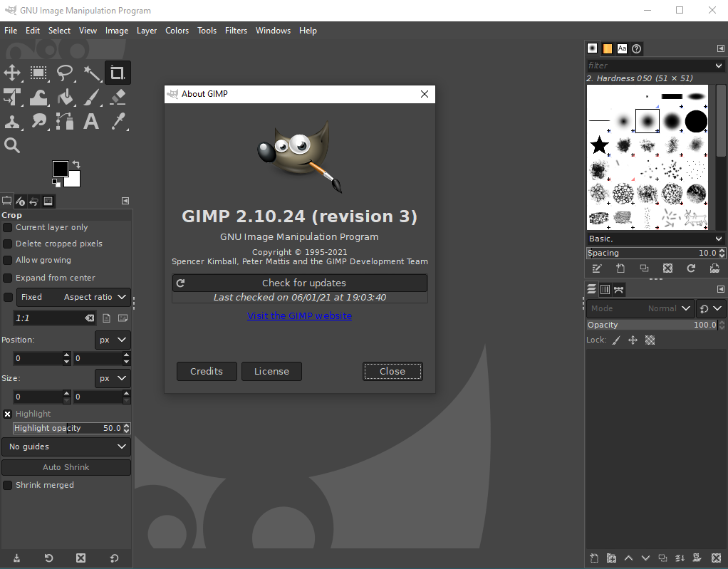Click the License button
The width and height of the screenshot is (728, 569).
[271, 371]
